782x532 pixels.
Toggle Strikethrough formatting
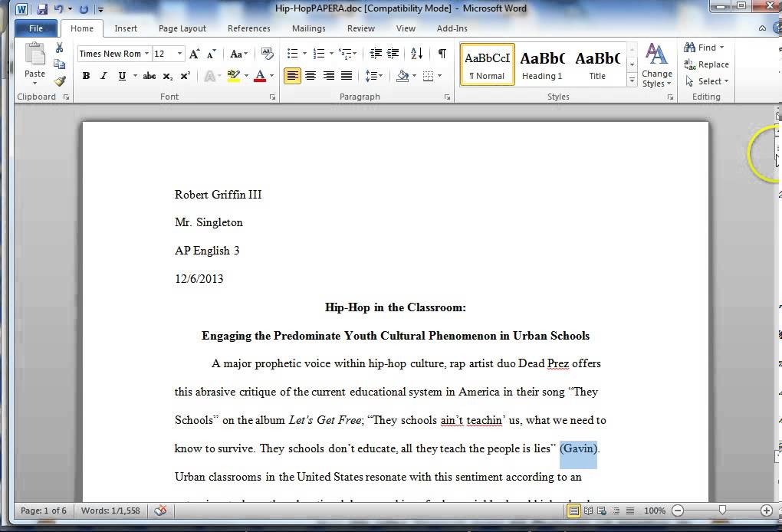tap(149, 76)
